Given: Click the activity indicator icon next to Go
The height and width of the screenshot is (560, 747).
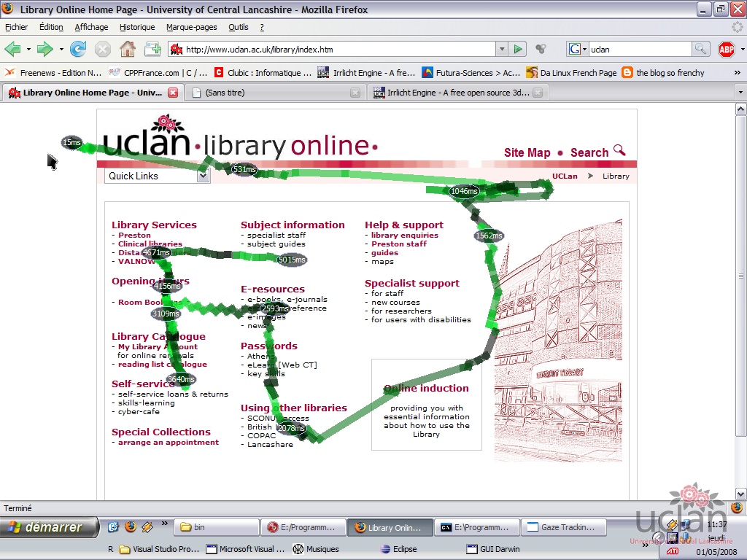Looking at the screenshot, I should click(541, 49).
